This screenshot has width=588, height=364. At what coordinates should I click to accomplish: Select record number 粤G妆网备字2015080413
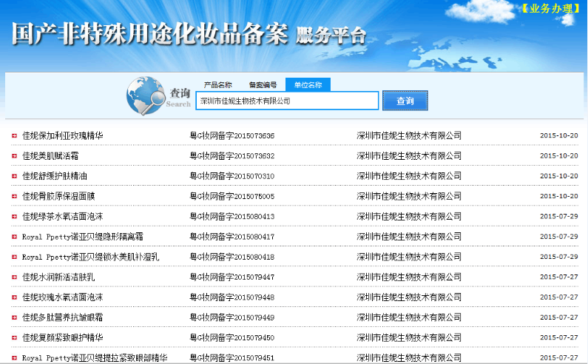[232, 217]
